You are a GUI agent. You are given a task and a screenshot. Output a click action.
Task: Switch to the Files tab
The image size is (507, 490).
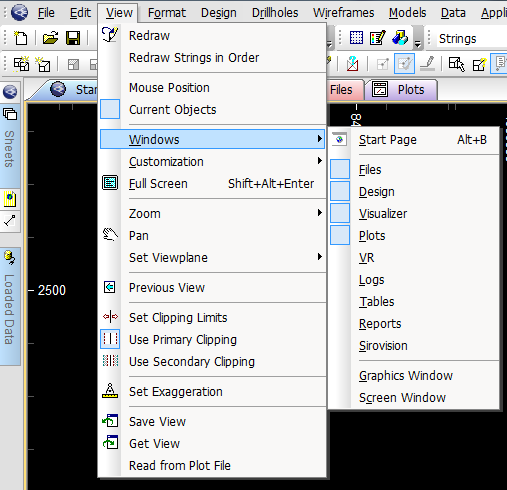point(345,89)
